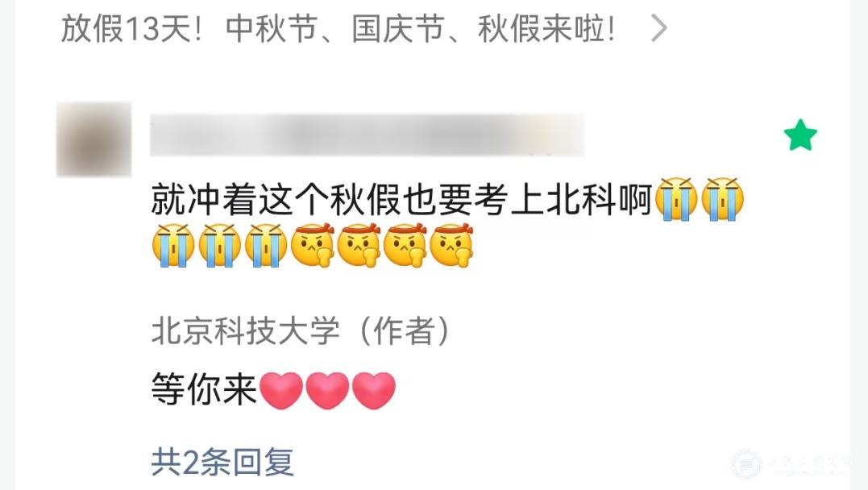The height and width of the screenshot is (490, 868).
Task: Tap the comment text 就冲着这个秋假也要考上北科啊
Action: pyautogui.click(x=401, y=199)
